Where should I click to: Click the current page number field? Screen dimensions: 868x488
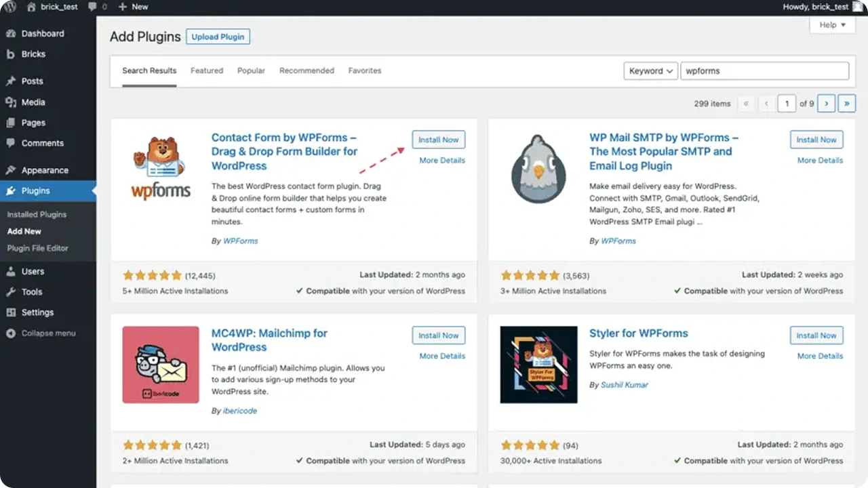tap(787, 104)
